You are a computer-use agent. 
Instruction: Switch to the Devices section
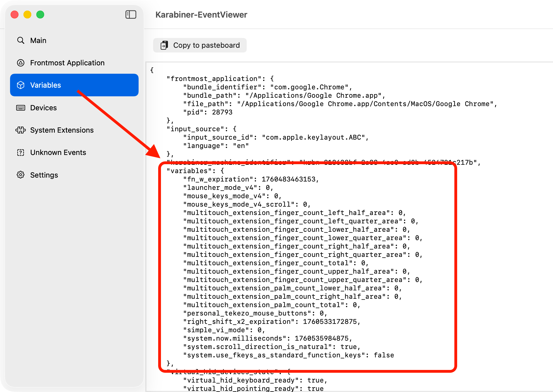point(44,107)
